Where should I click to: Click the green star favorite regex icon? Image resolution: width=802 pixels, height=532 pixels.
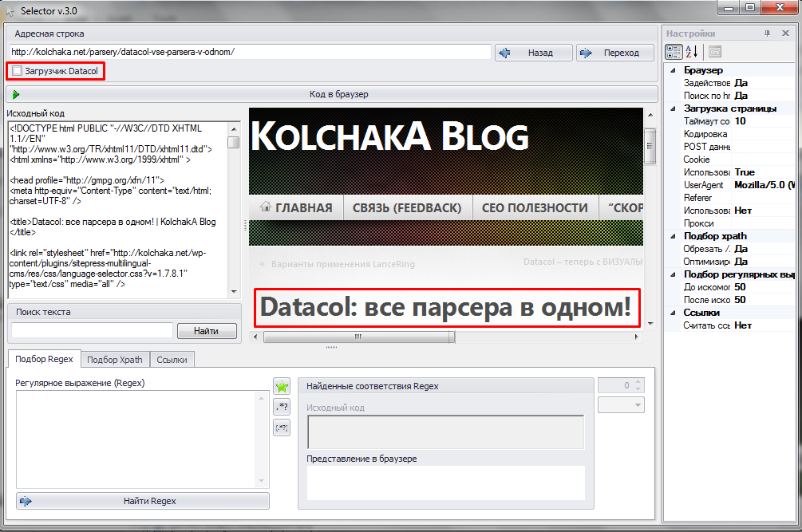tap(282, 386)
